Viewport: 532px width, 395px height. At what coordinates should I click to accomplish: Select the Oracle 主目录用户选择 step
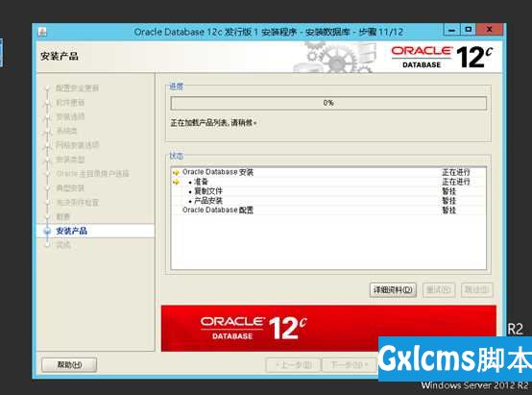(x=92, y=174)
